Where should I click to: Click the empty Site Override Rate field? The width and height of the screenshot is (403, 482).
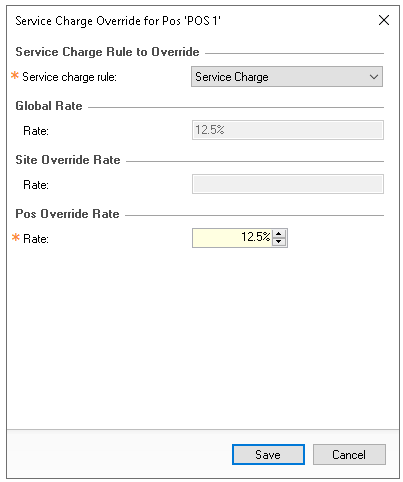pos(288,184)
